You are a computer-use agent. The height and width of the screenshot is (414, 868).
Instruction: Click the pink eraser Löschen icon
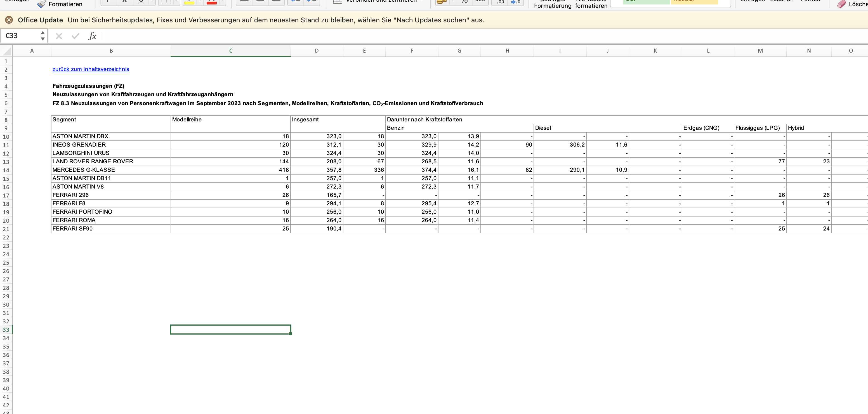coord(841,4)
